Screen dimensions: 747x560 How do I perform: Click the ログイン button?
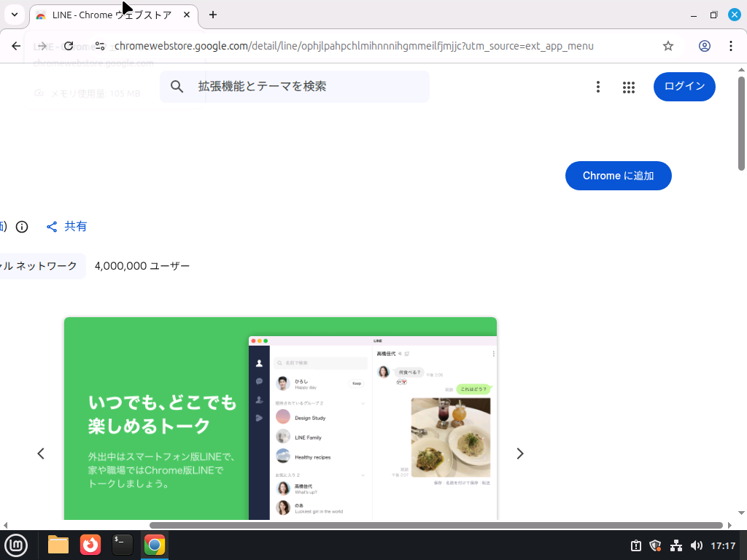(x=684, y=87)
